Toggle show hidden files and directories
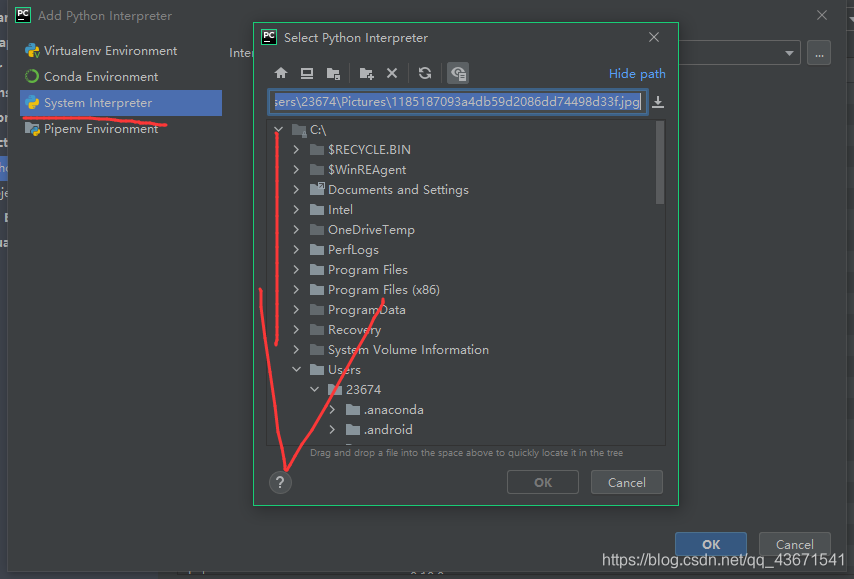 coord(458,73)
